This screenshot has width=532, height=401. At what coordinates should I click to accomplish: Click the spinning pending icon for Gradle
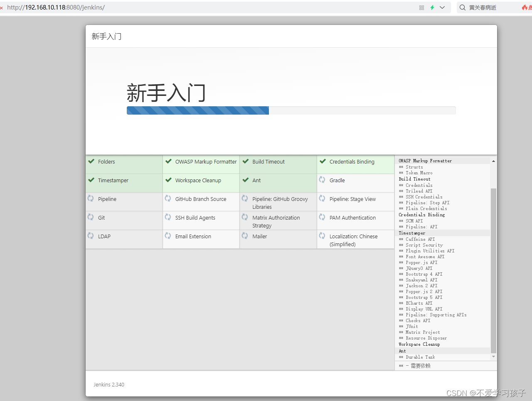[x=322, y=180]
